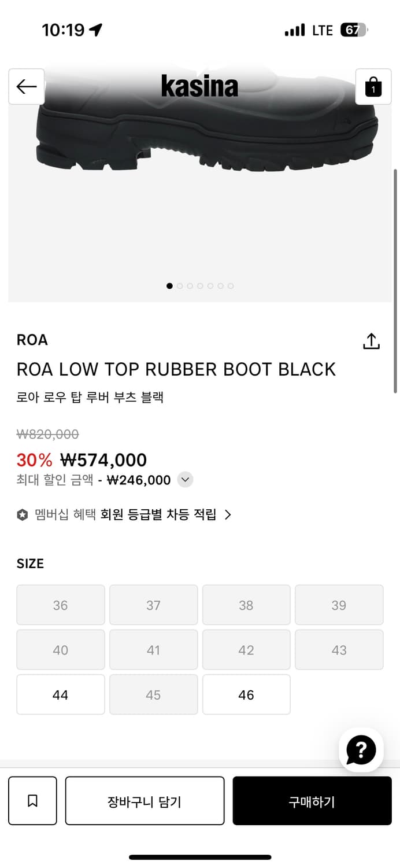Viewport: 400px width, 868px height.
Task: Tap the location arrow in status bar
Action: 96,30
